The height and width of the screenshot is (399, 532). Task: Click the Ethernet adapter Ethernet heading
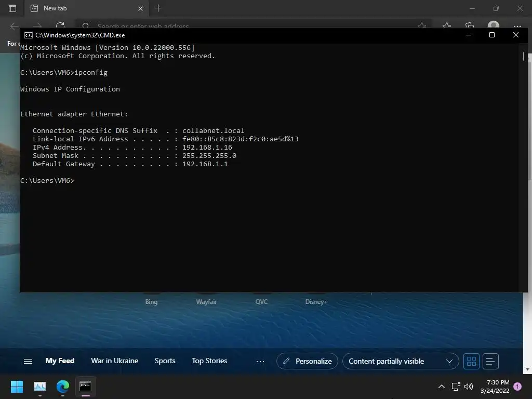(74, 114)
